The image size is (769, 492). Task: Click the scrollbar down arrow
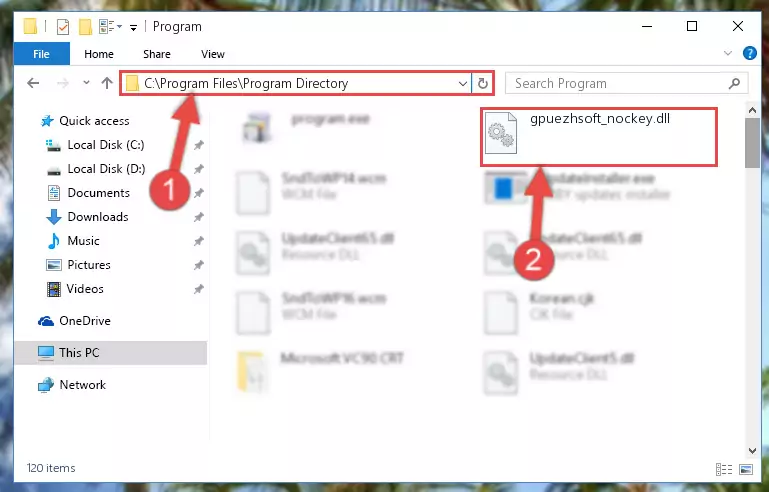752,450
